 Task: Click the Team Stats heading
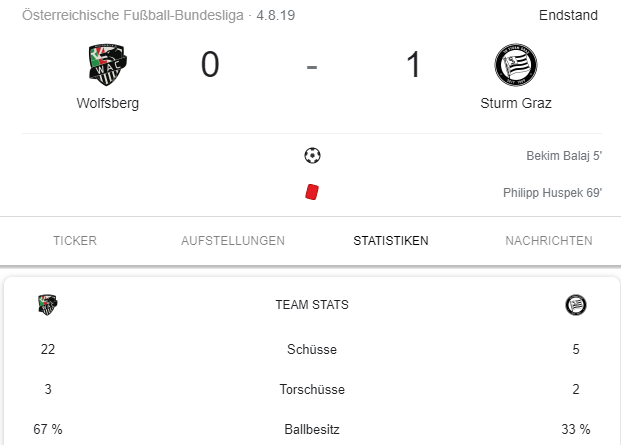[x=312, y=305]
